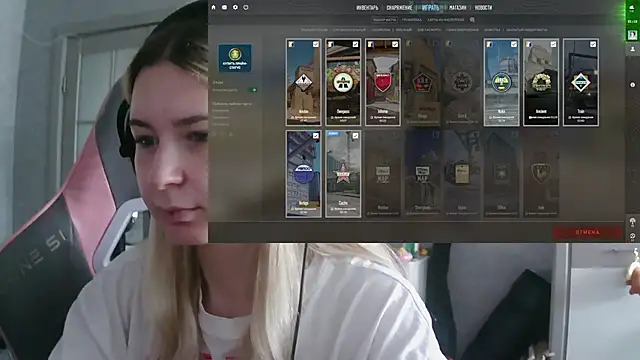Uncheck the Train map checkbox

[593, 44]
